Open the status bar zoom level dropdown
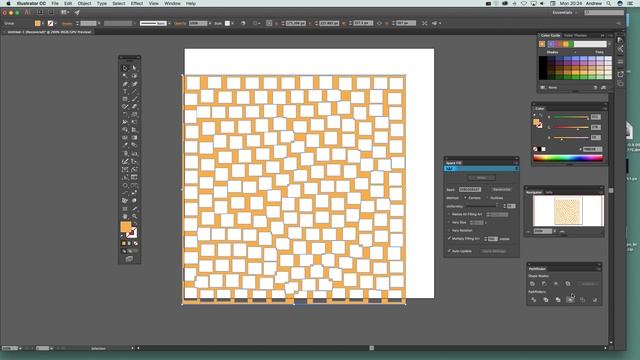The height and width of the screenshot is (360, 640). [20, 348]
